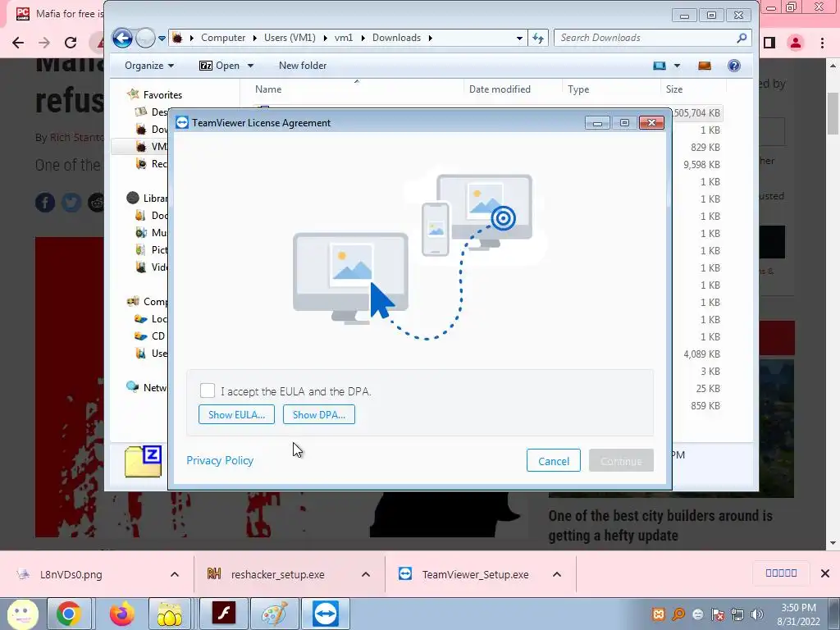Sort files by the Type column
Image resolution: width=840 pixels, height=630 pixels.
578,89
